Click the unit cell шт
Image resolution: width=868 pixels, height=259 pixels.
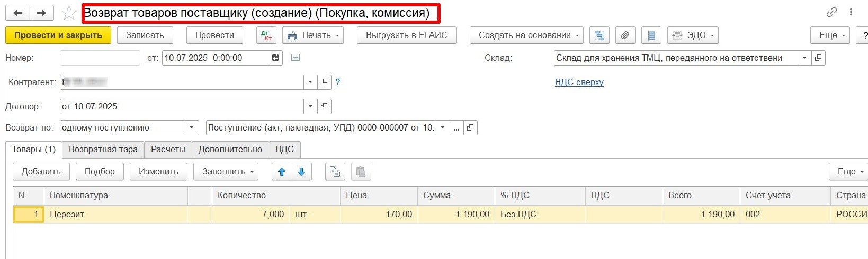pyautogui.click(x=315, y=215)
